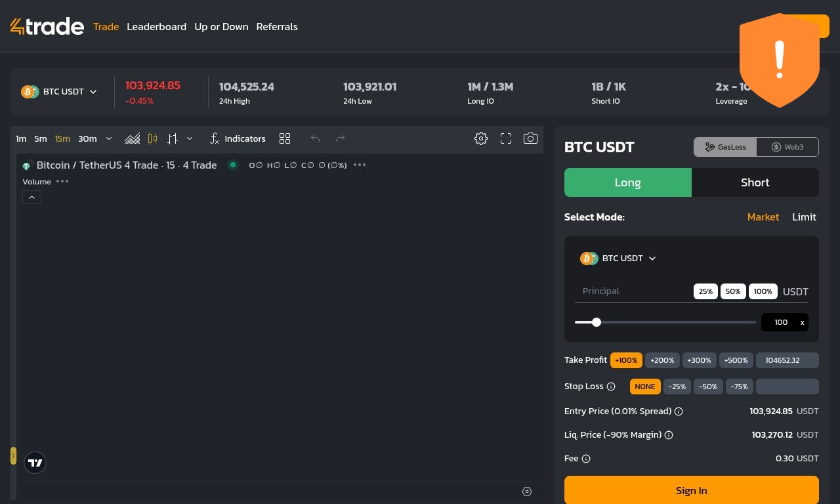Show the Entry Price spread info icon
This screenshot has width=840, height=504.
pyautogui.click(x=679, y=411)
